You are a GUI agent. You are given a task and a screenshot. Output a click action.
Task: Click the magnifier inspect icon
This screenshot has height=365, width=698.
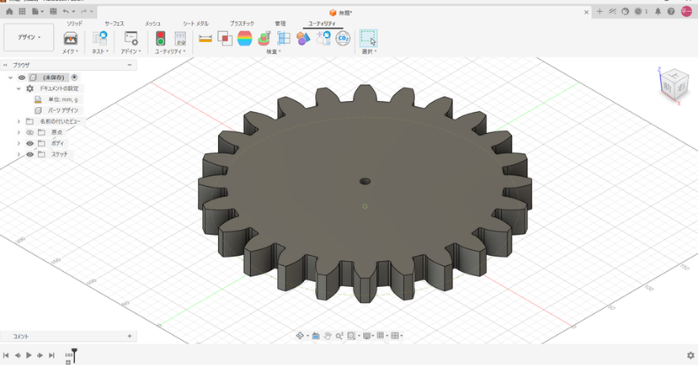pos(323,38)
